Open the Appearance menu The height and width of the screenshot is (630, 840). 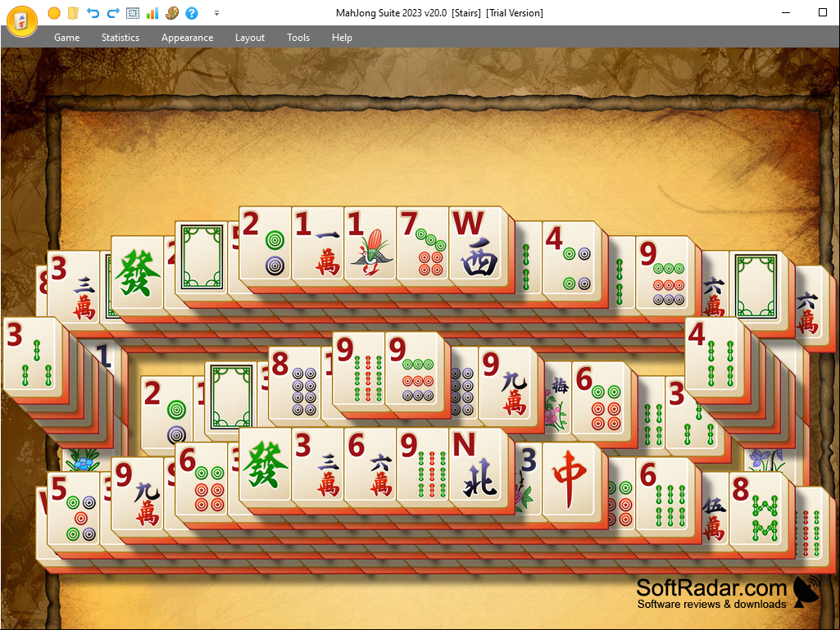click(x=188, y=38)
